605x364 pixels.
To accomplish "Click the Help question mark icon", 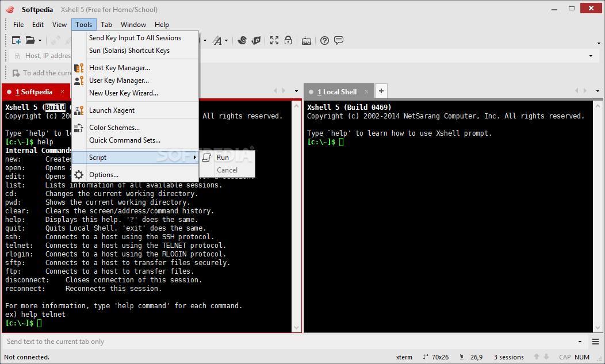I will (x=324, y=40).
